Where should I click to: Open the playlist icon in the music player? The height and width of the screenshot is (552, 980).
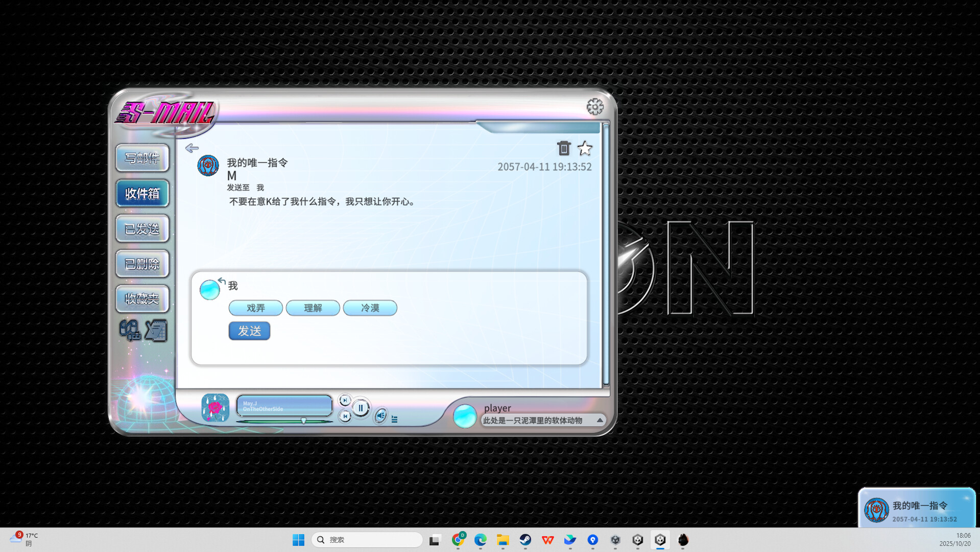pos(394,419)
